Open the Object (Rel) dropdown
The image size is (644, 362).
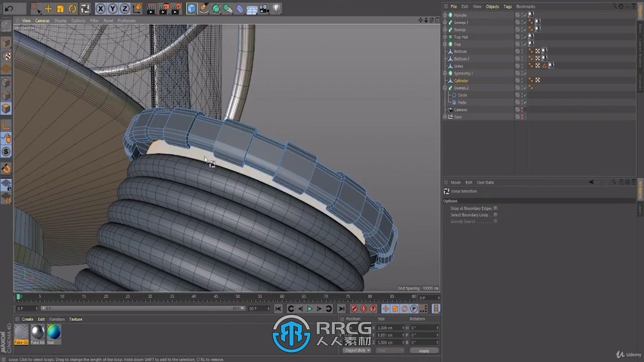(x=357, y=350)
